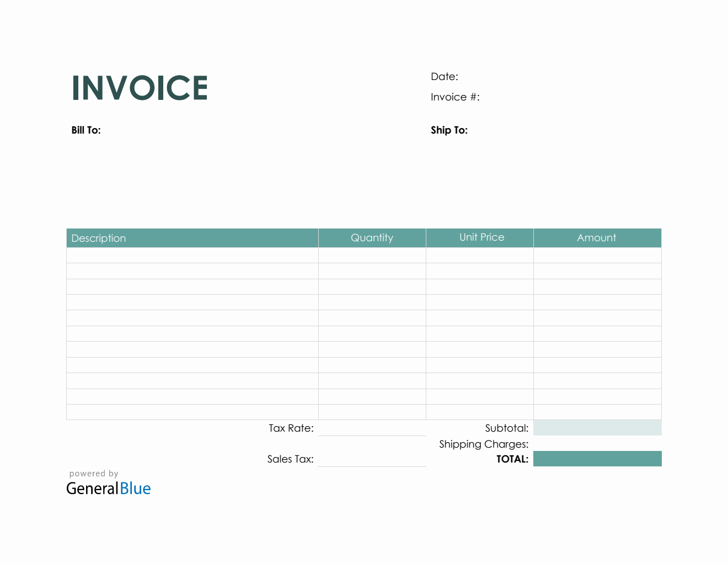Click the Date field label

pyautogui.click(x=444, y=77)
